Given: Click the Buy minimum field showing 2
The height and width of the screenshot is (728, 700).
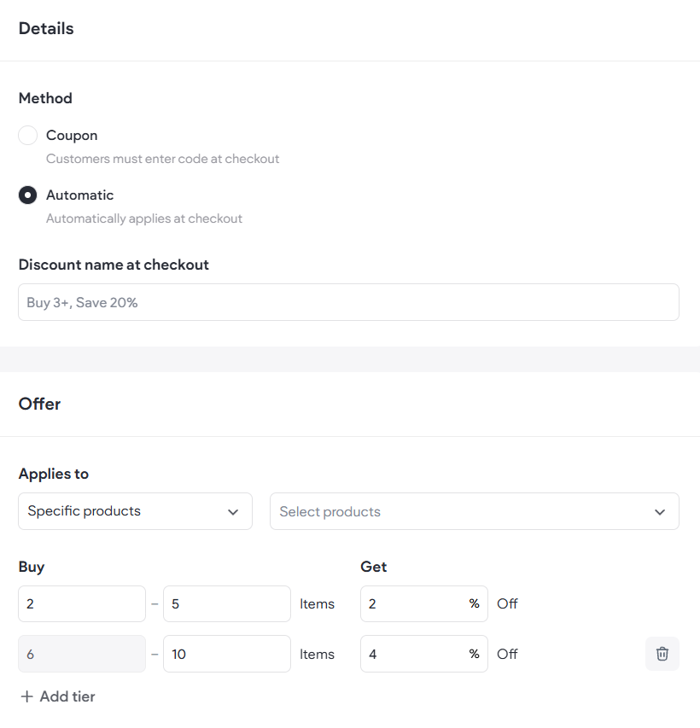Looking at the screenshot, I should click(82, 603).
